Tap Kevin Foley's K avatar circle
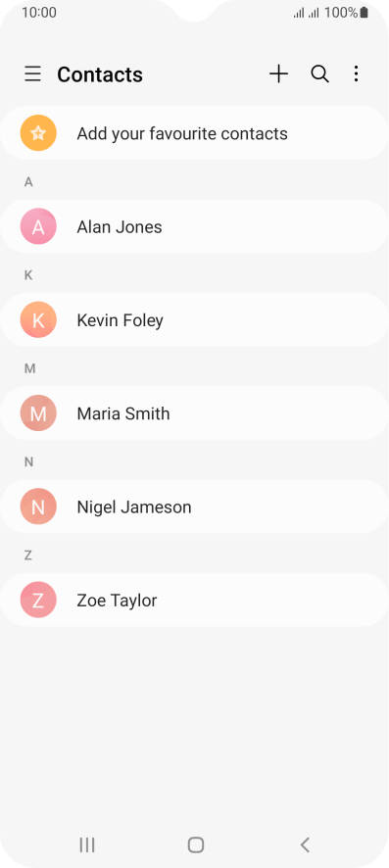The image size is (389, 868). coord(38,320)
